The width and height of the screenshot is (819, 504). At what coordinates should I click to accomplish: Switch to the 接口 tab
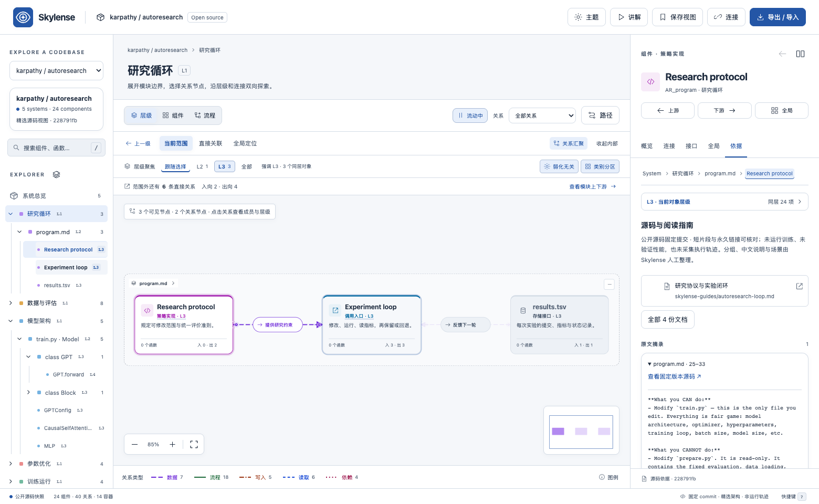point(691,146)
